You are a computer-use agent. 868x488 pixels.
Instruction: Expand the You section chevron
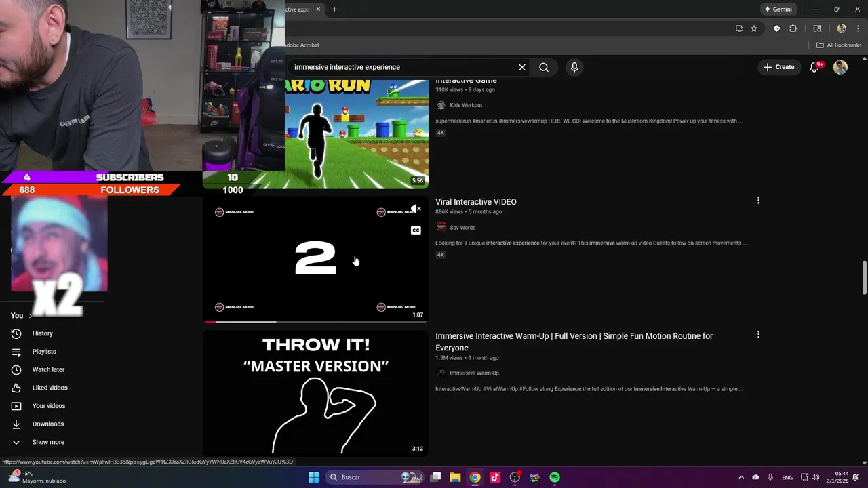(30, 316)
